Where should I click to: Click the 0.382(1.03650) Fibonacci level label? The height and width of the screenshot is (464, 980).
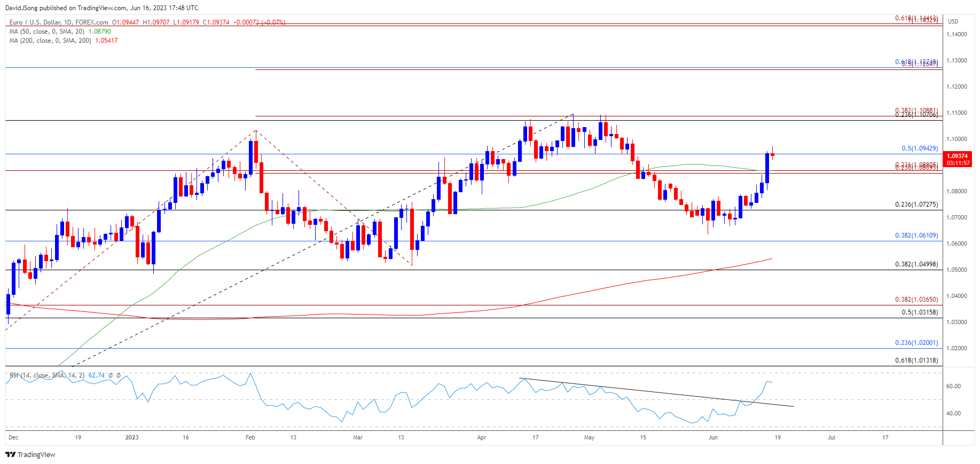click(916, 300)
